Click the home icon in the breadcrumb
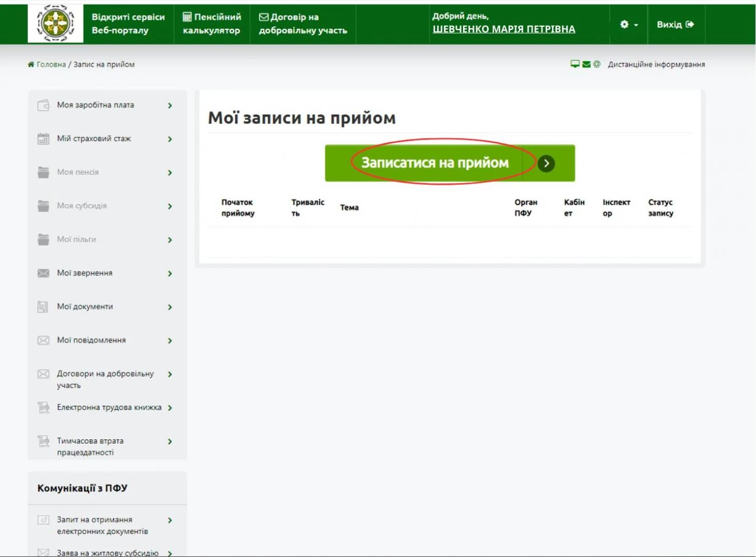This screenshot has width=756, height=557. (x=30, y=64)
